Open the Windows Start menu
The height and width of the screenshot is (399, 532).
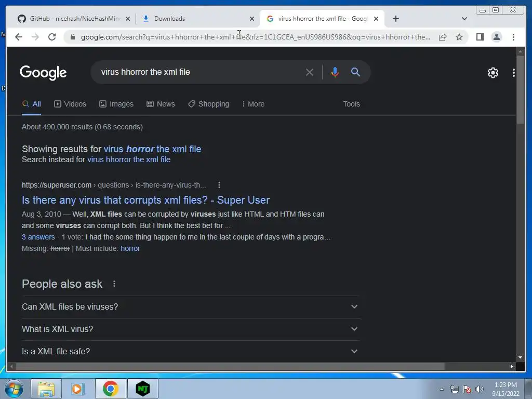(14, 389)
